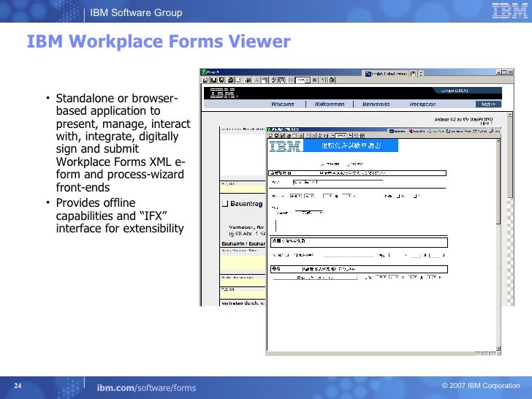Tick the Bauantrag checkbox
This screenshot has width=532, height=399.
225,204
